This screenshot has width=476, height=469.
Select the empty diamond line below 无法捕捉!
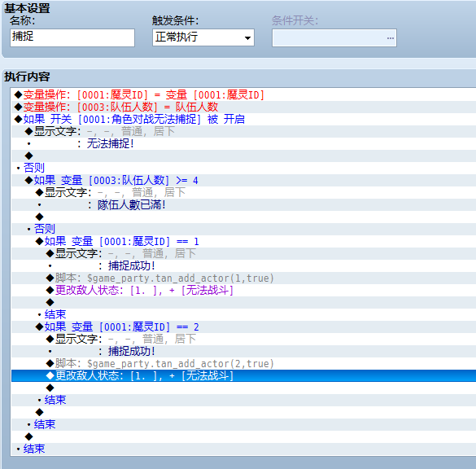(243, 156)
